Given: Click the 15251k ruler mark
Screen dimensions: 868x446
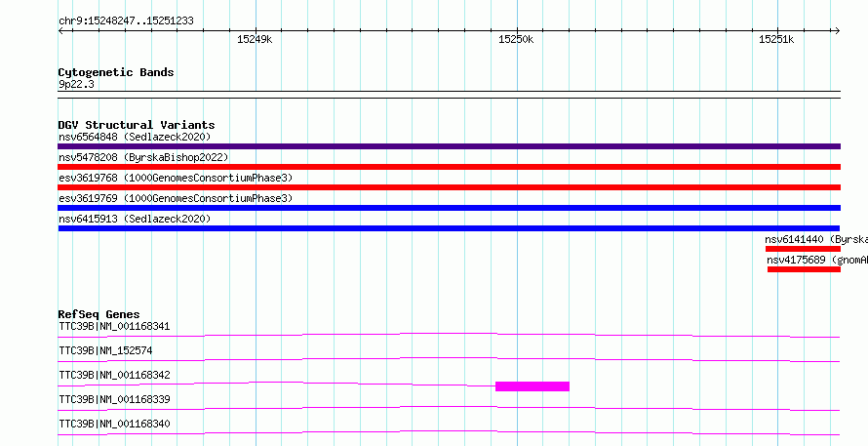Looking at the screenshot, I should pyautogui.click(x=776, y=39).
